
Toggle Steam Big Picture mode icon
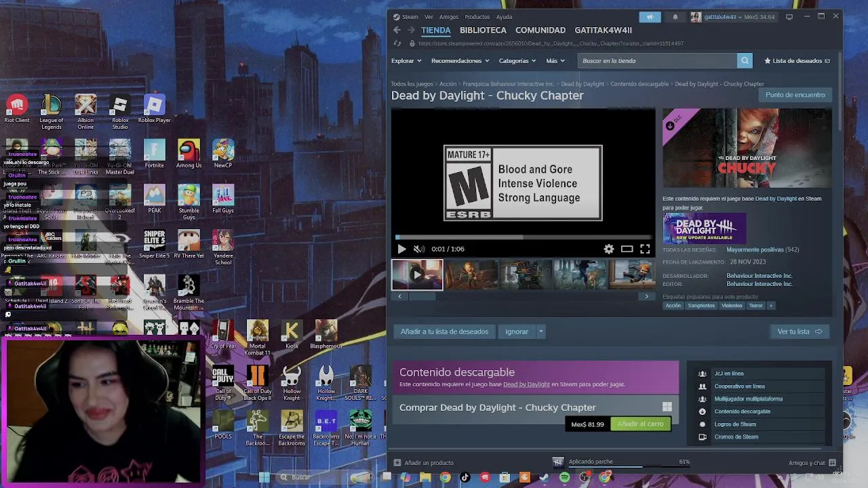[789, 17]
